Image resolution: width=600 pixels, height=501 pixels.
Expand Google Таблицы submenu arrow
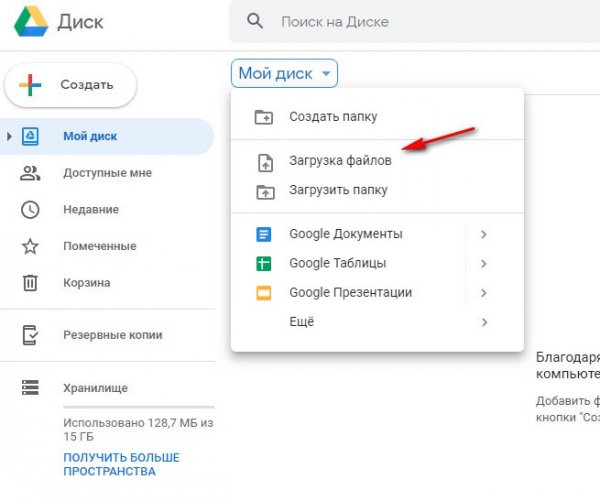pos(484,264)
